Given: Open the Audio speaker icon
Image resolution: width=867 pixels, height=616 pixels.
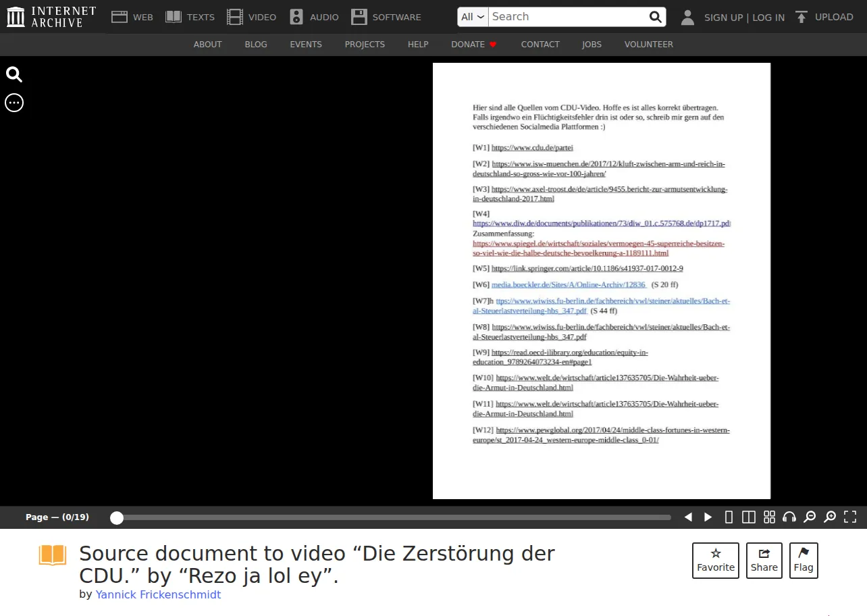Looking at the screenshot, I should pos(296,17).
